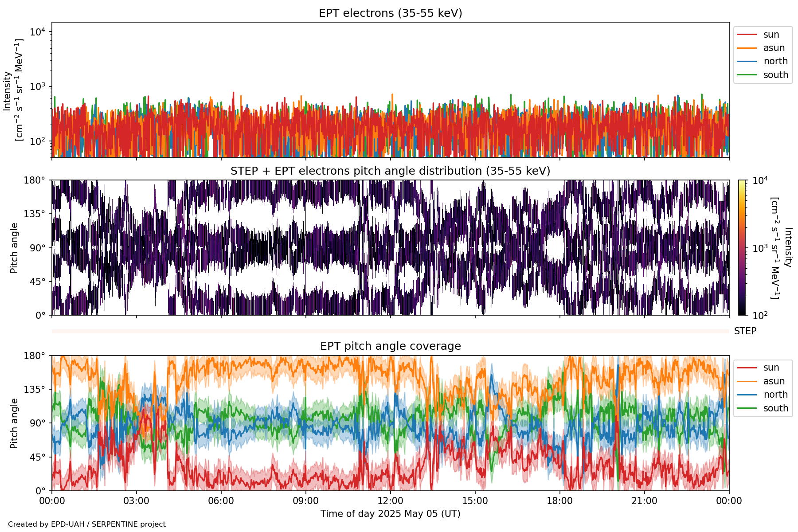Click the "Created by EPD-UAH / SERPENTINE project" credit
Viewport: 798px width, 532px height.
tap(87, 524)
